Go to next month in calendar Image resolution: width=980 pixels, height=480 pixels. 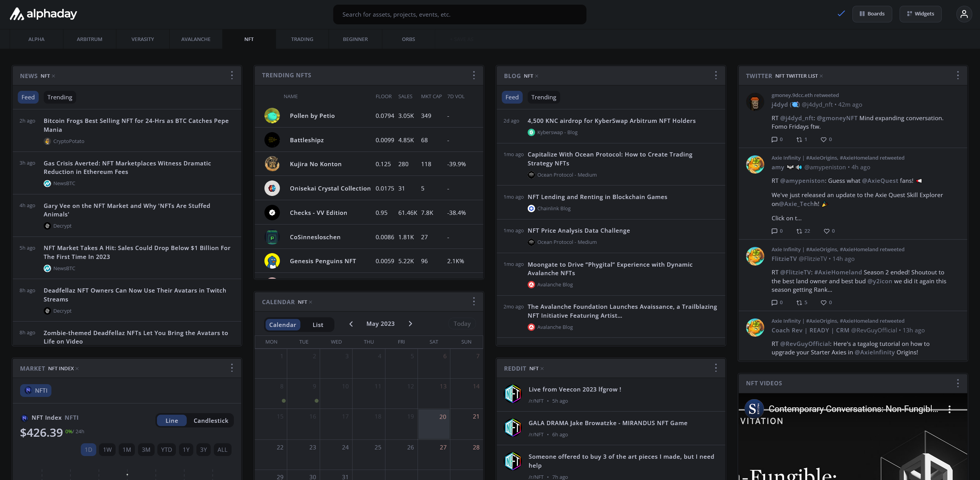(410, 324)
